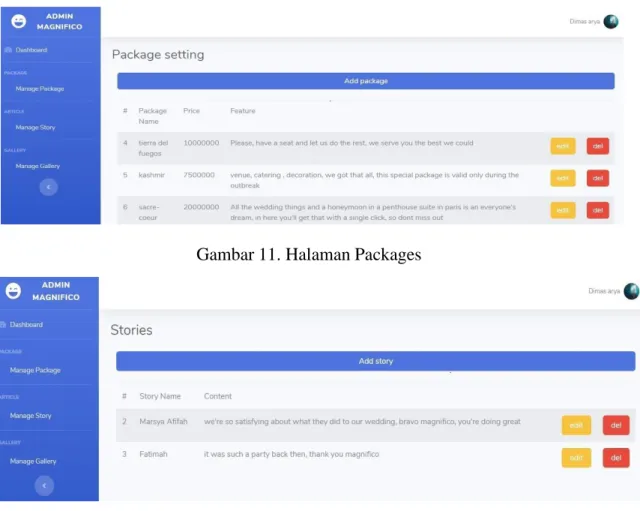Viewport: 640px width, 511px height.
Task: Collapse the sidebar on Stories page
Action: pos(44,486)
